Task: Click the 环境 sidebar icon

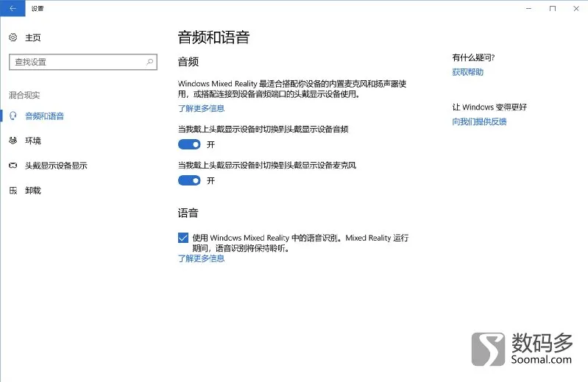Action: pos(13,141)
